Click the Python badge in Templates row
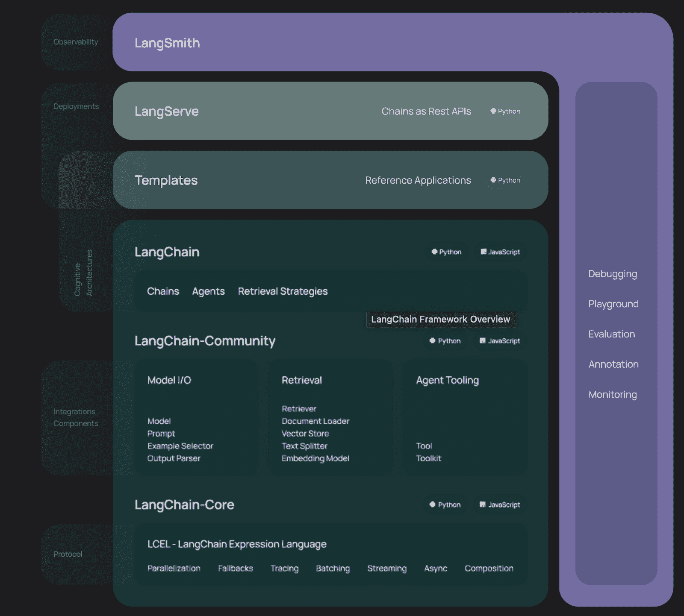The width and height of the screenshot is (684, 616). click(505, 180)
